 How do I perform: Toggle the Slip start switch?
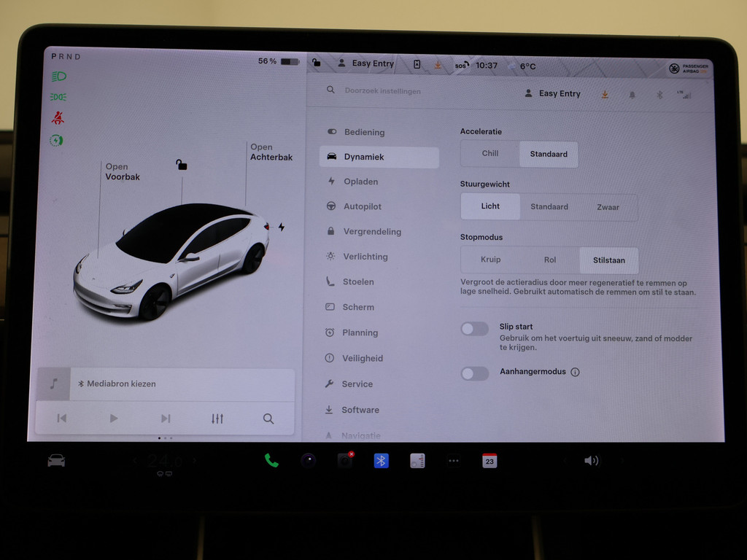click(475, 329)
